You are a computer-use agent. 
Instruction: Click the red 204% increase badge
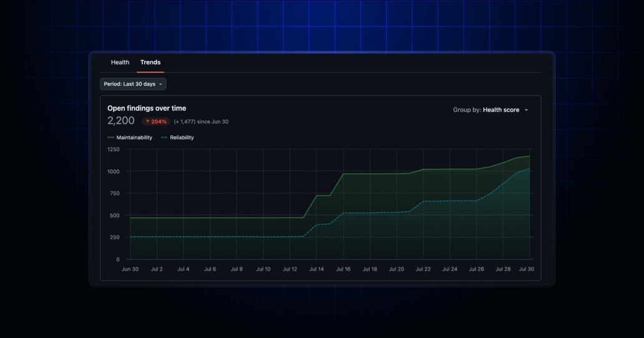(156, 122)
